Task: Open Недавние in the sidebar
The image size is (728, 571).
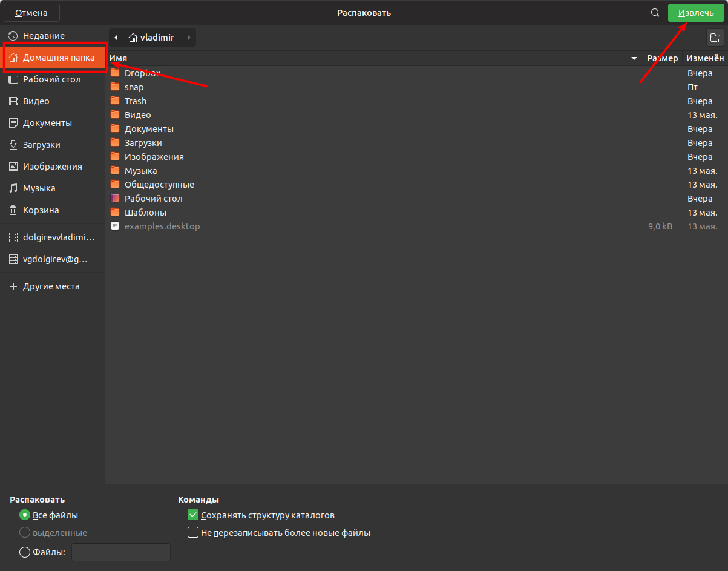Action: [52, 36]
